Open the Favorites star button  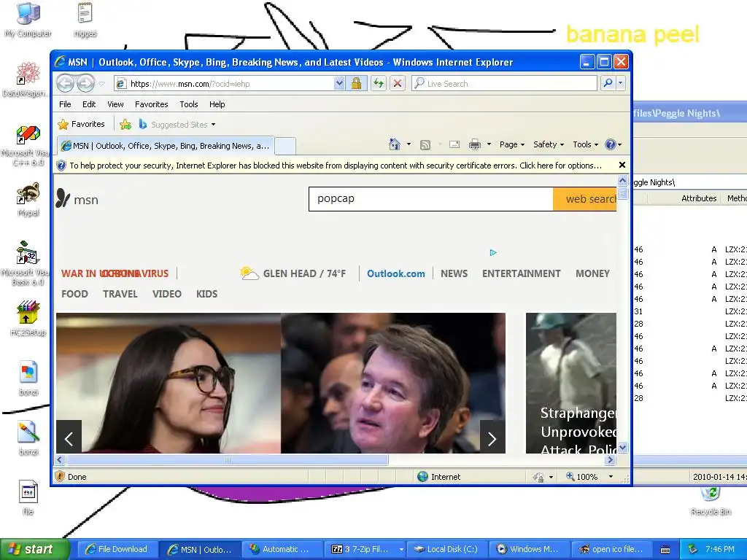pyautogui.click(x=82, y=124)
